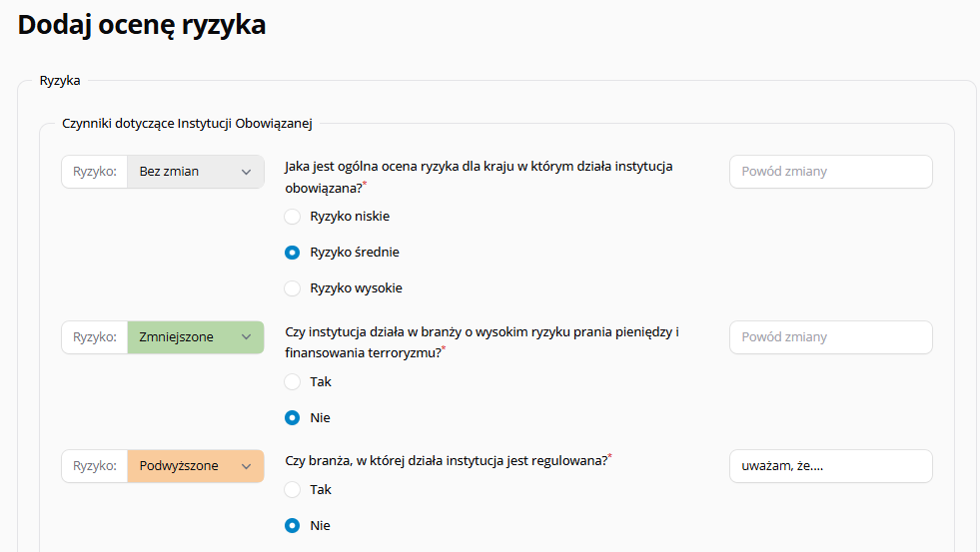Choose the 'Ryzyko wysokie' radio button
Image resolution: width=980 pixels, height=552 pixels.
(x=292, y=288)
